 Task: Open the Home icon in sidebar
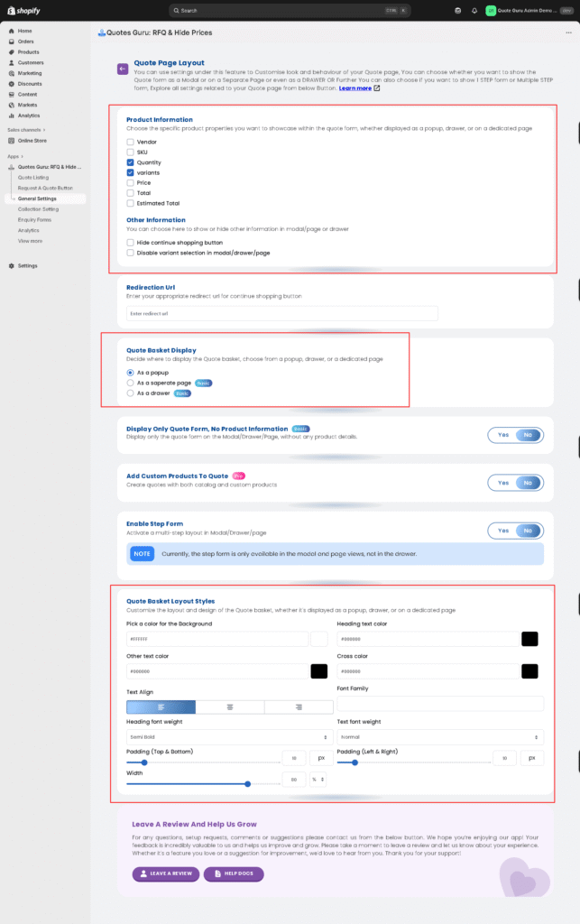click(x=12, y=31)
